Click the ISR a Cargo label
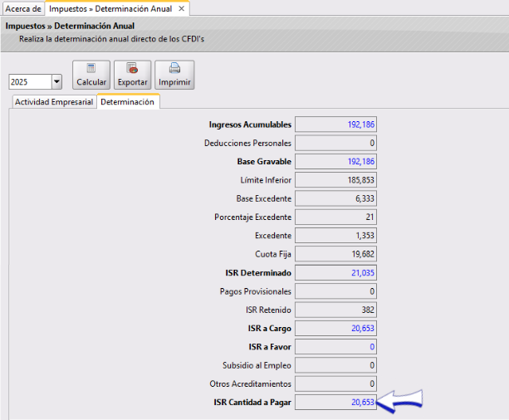Image resolution: width=509 pixels, height=420 pixels. point(269,328)
